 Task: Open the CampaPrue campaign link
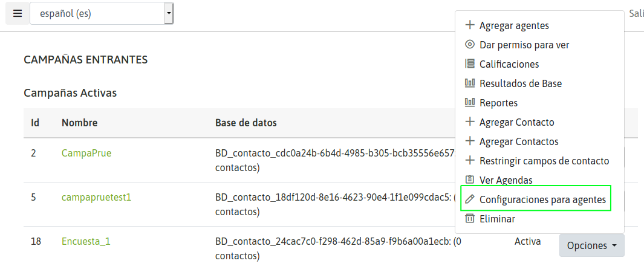pyautogui.click(x=86, y=153)
